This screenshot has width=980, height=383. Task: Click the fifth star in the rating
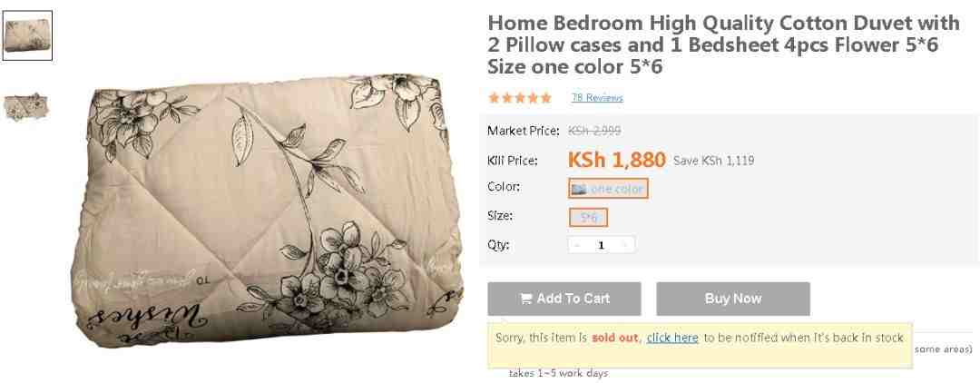click(x=545, y=98)
